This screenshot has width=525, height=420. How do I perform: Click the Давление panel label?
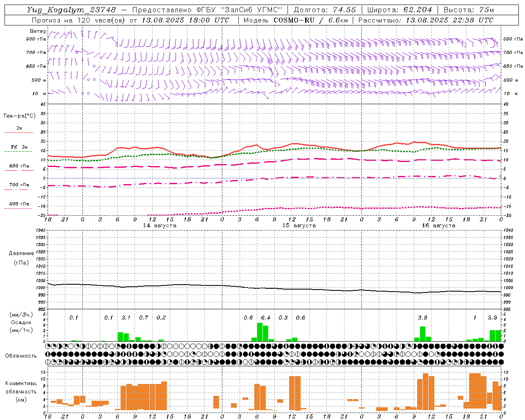coord(21,253)
